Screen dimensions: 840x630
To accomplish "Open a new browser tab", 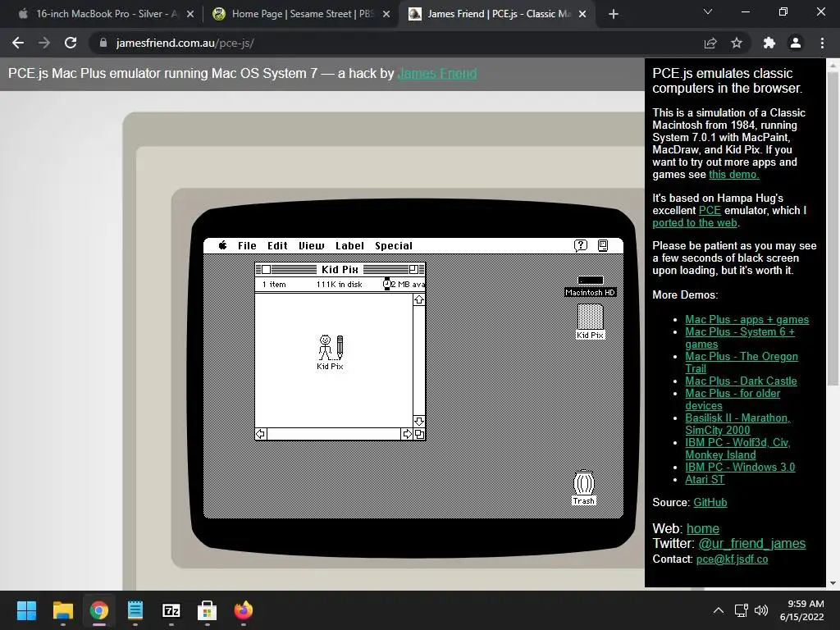I will [x=614, y=14].
